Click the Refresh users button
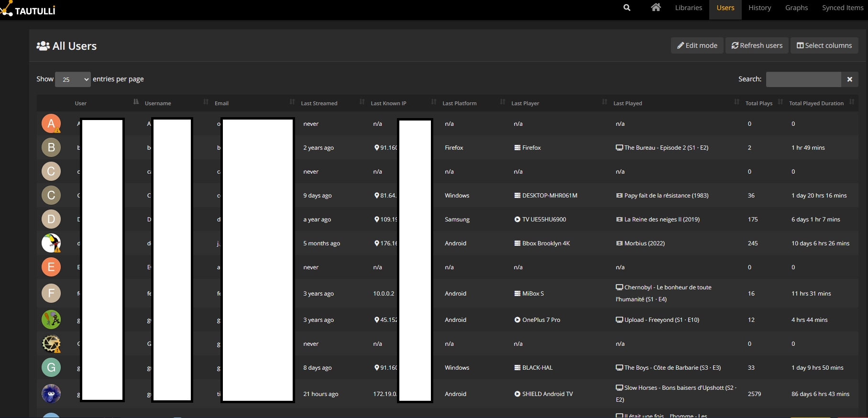 pos(757,45)
